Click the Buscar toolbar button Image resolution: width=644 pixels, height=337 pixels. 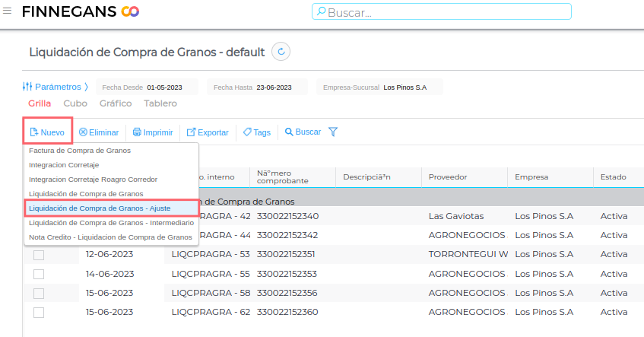click(303, 132)
